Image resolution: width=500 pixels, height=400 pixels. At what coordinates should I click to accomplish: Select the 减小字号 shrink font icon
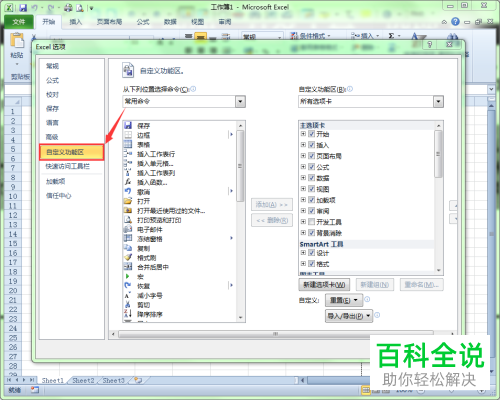[128, 295]
